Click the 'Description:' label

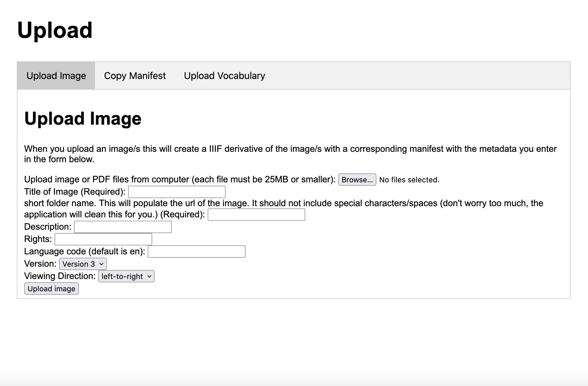(48, 227)
